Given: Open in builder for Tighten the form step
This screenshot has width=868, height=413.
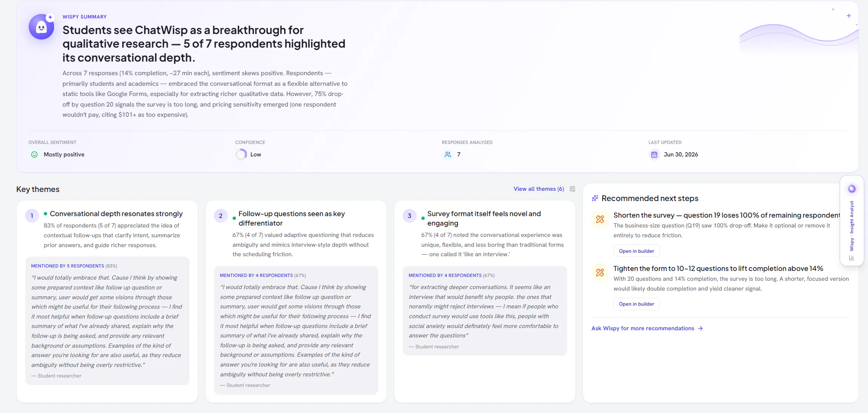Looking at the screenshot, I should coord(637,304).
